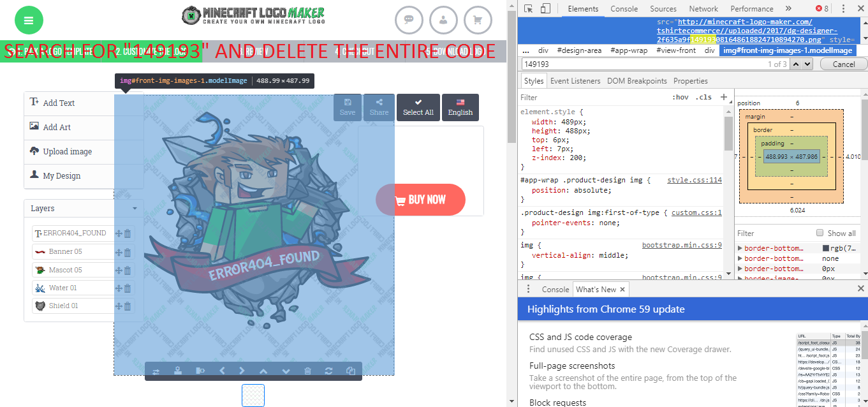Image resolution: width=868 pixels, height=407 pixels.
Task: Delete the Water 01 layer
Action: point(128,288)
